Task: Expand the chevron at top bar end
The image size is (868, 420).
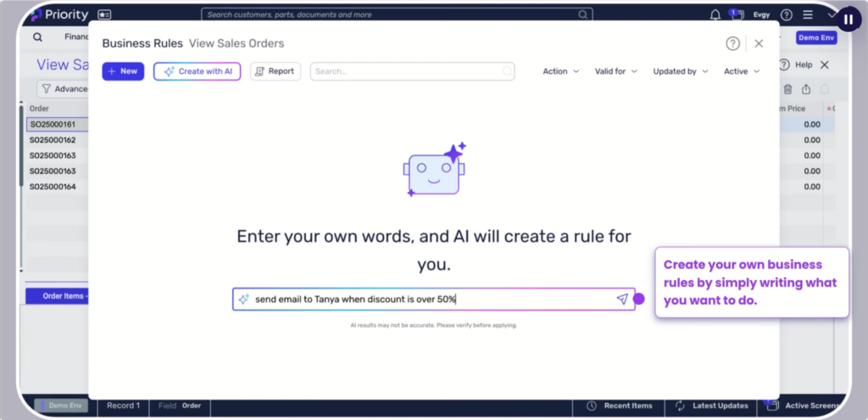Action: (832, 15)
